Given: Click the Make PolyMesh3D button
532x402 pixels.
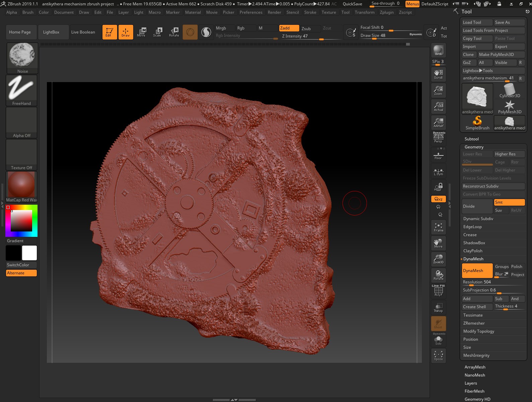Looking at the screenshot, I should 501,55.
